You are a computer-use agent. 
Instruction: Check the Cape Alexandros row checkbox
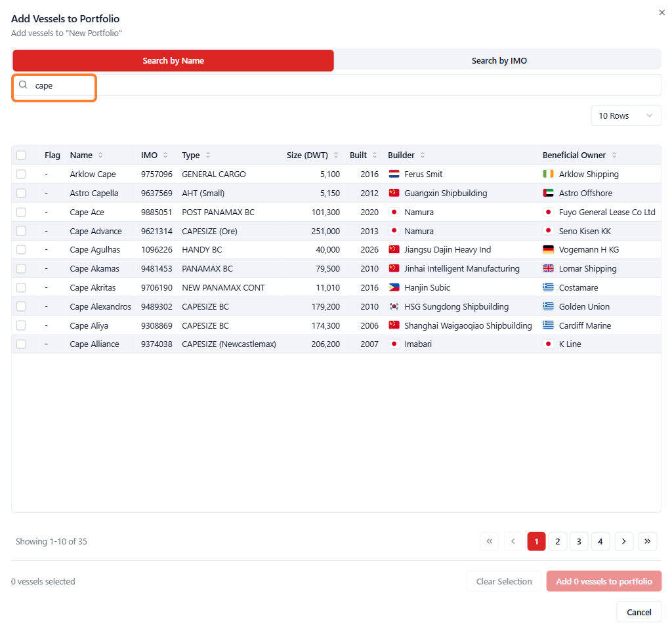21,306
